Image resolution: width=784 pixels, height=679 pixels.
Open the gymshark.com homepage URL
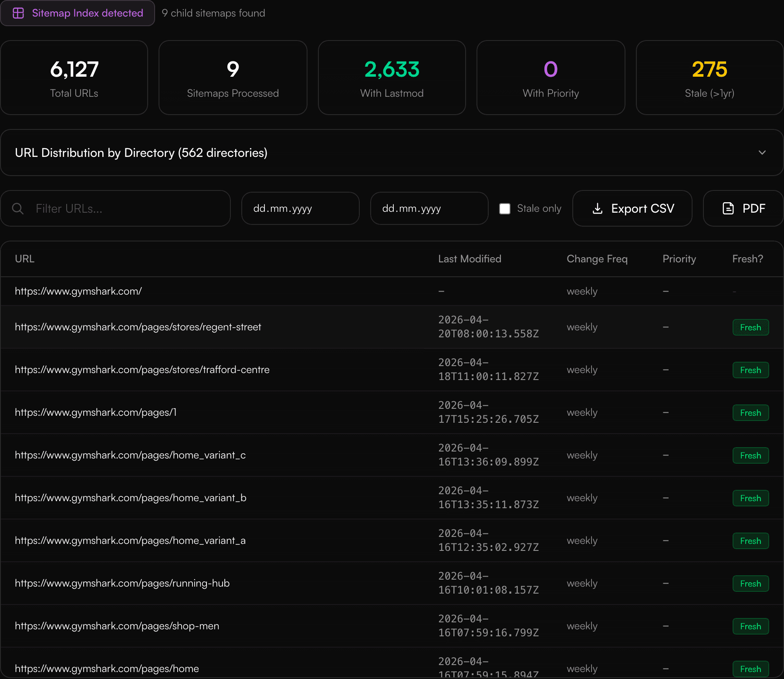click(78, 291)
